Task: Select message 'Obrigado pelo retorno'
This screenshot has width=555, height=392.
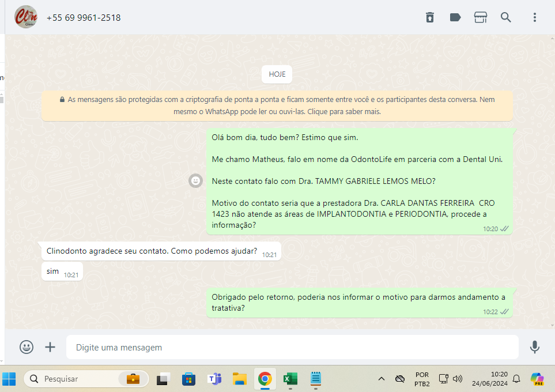Action: coord(359,303)
